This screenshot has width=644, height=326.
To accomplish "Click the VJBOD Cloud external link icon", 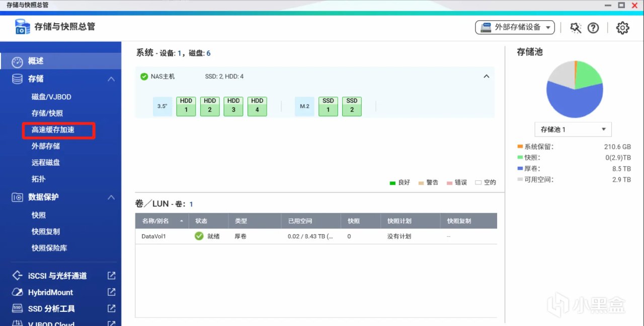I will [x=112, y=323].
